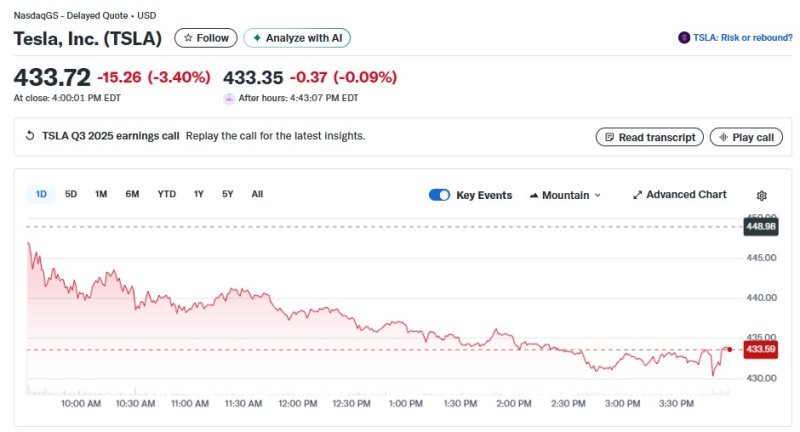Select the 1D time range tab
The image size is (800, 432).
pos(41,194)
